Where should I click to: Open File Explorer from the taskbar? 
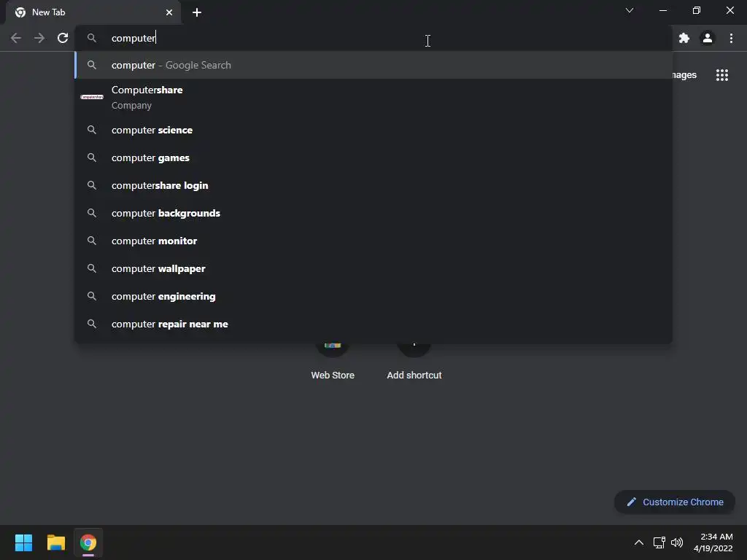[55, 542]
